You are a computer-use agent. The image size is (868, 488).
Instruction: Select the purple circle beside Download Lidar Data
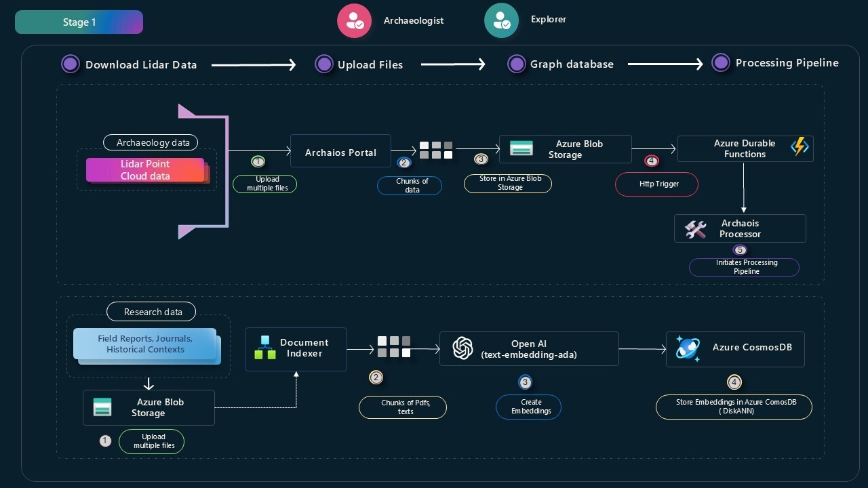71,64
